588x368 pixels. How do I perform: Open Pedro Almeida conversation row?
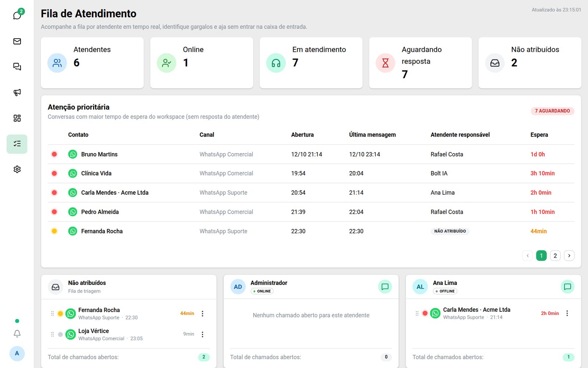[x=311, y=212]
